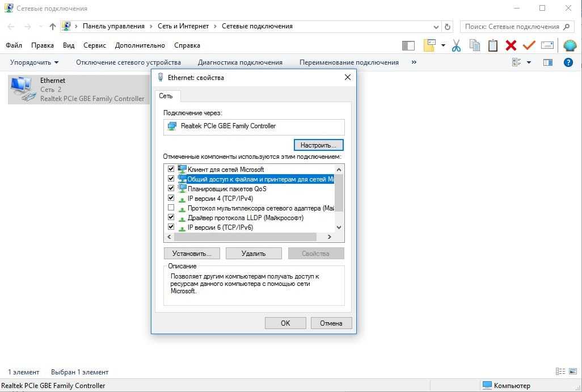
Task: Click the Поиск: Сетевые подключения search field
Action: 512,27
